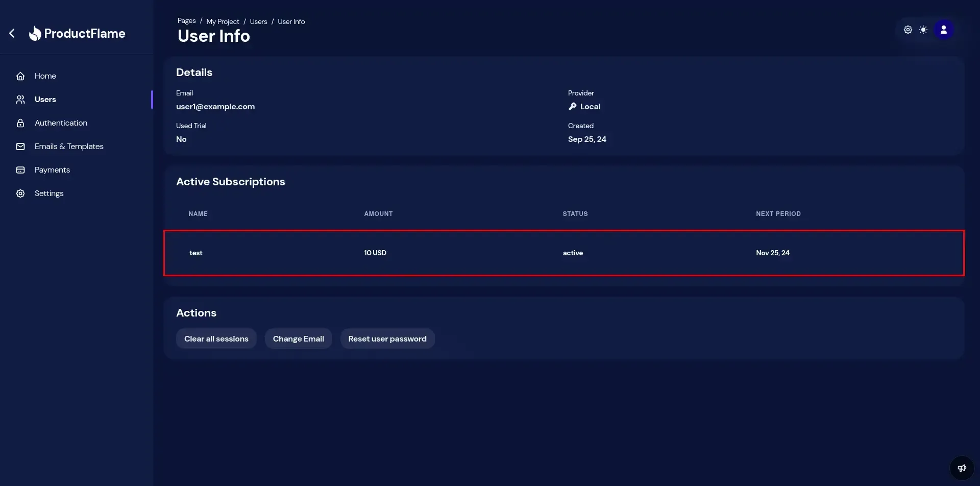Open the top-right gear settings icon
The height and width of the screenshot is (486, 980).
[x=908, y=30]
